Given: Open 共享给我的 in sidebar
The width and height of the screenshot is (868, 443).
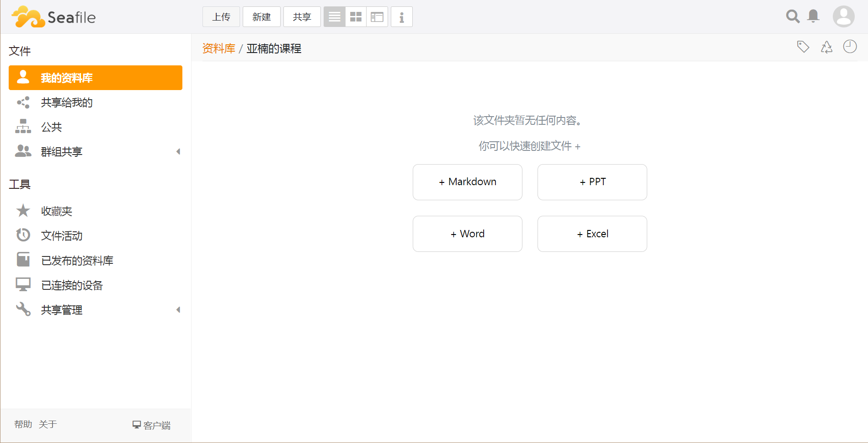Looking at the screenshot, I should tap(67, 102).
